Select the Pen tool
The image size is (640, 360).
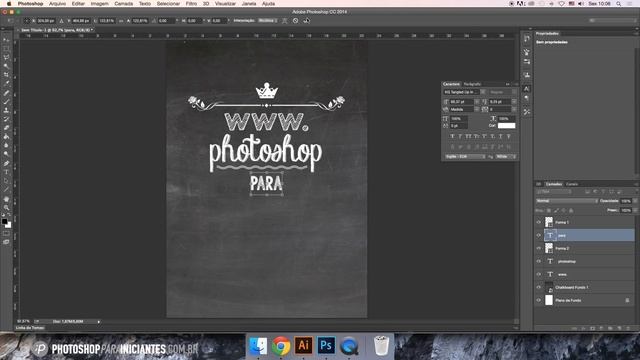click(x=6, y=163)
